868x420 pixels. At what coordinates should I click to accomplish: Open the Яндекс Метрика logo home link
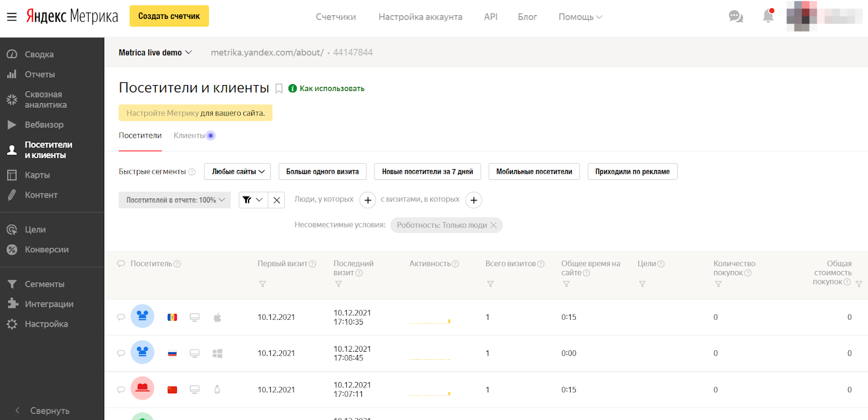[72, 16]
